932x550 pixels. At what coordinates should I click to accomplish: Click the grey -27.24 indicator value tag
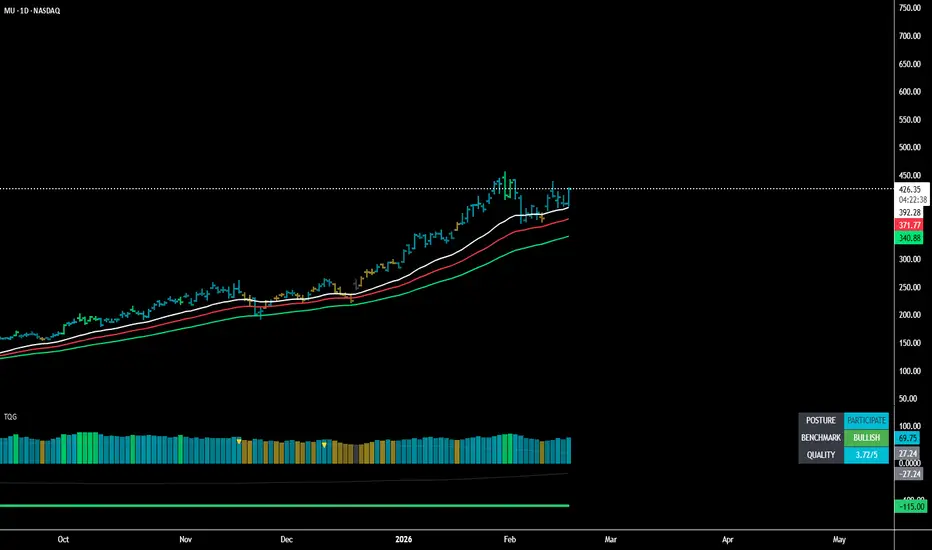(x=909, y=474)
